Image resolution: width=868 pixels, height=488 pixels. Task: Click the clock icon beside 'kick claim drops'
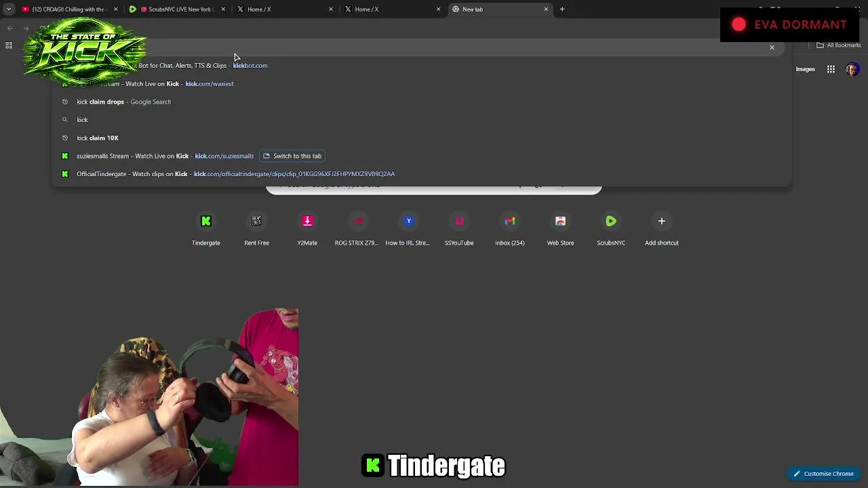(65, 102)
